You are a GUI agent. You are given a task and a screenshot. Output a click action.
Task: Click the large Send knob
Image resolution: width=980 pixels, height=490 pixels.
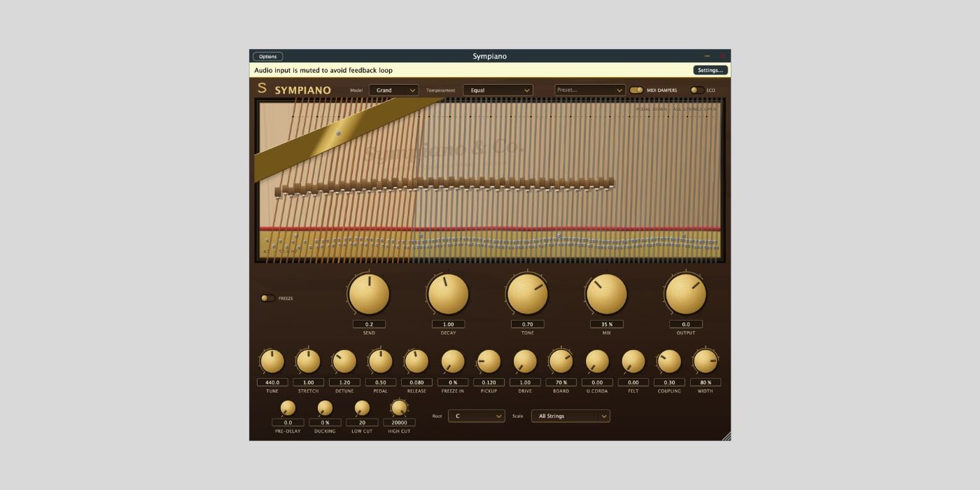pyautogui.click(x=369, y=294)
